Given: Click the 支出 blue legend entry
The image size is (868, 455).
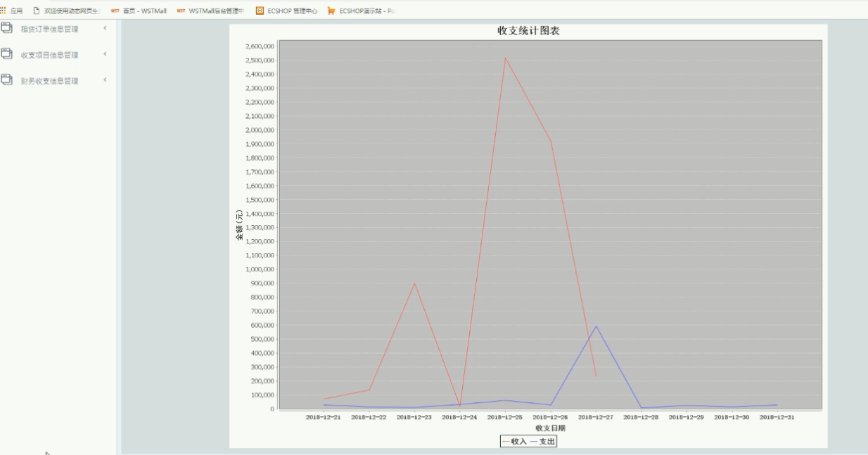Looking at the screenshot, I should point(542,441).
